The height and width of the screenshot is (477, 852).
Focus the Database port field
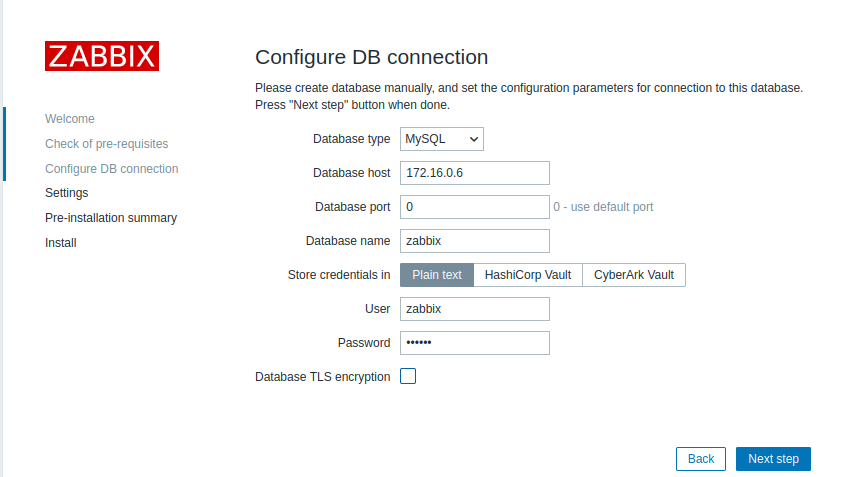[x=475, y=207]
